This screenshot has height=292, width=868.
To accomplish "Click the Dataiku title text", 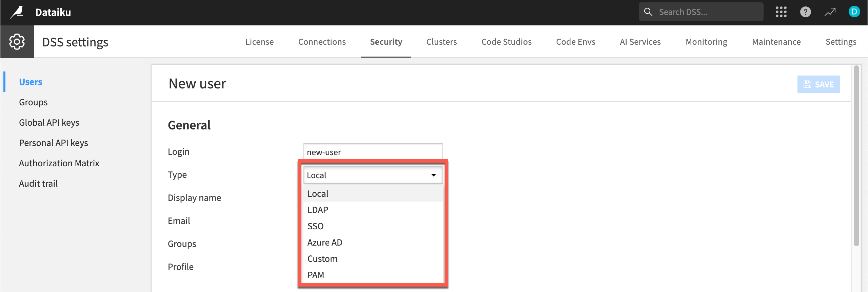I will pyautogui.click(x=53, y=12).
